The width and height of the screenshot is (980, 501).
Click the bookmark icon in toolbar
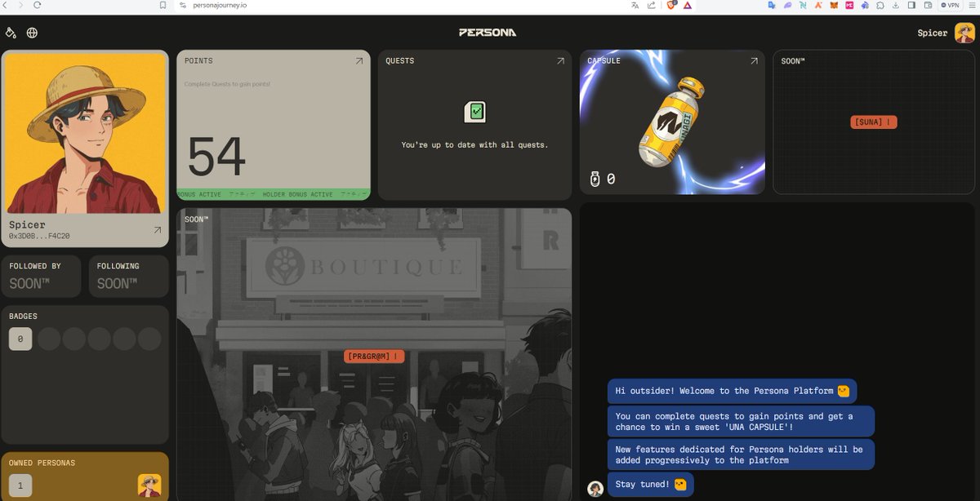point(163,5)
